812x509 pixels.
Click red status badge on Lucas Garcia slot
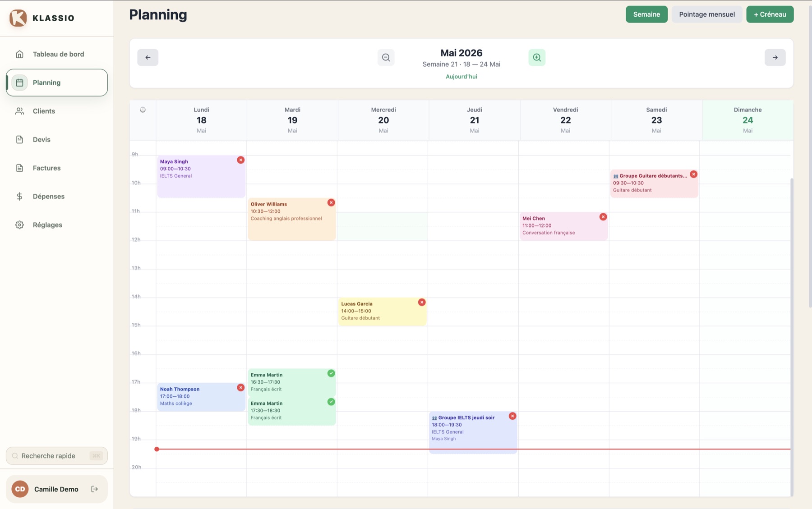pos(422,302)
